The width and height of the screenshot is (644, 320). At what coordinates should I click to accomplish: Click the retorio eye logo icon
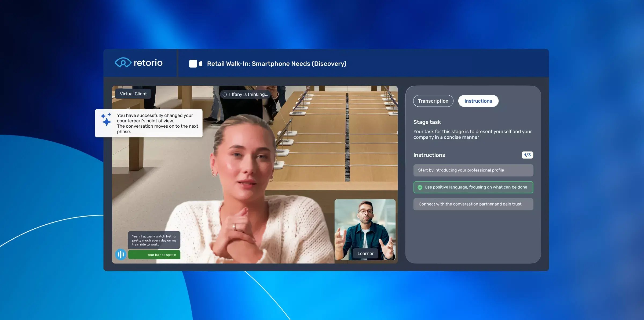123,63
